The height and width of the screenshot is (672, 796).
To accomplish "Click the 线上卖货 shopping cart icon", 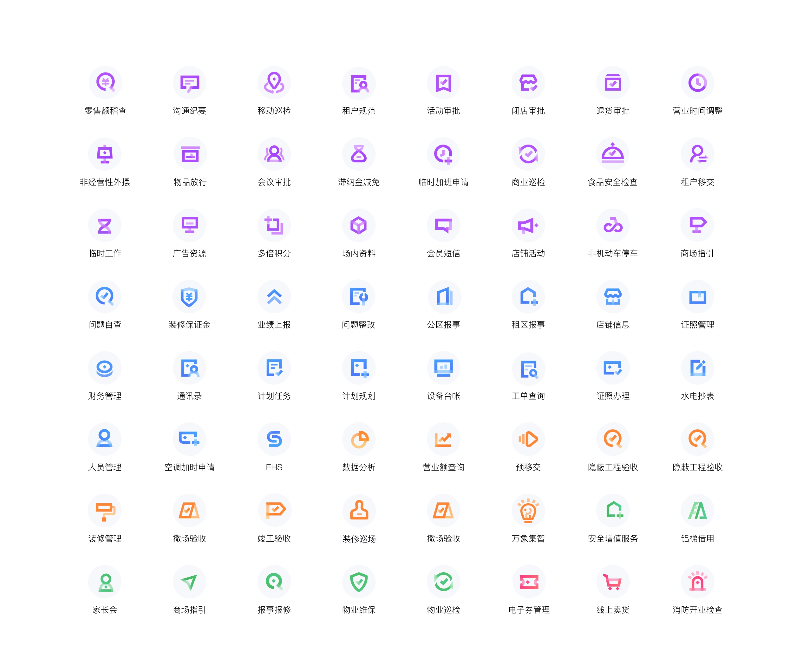I will (612, 582).
